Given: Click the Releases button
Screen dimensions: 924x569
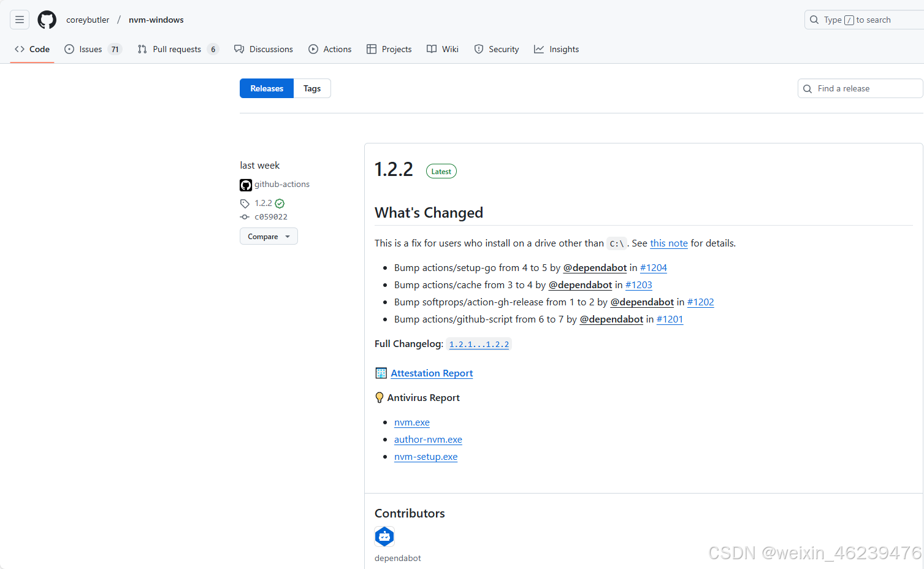Looking at the screenshot, I should tap(267, 88).
